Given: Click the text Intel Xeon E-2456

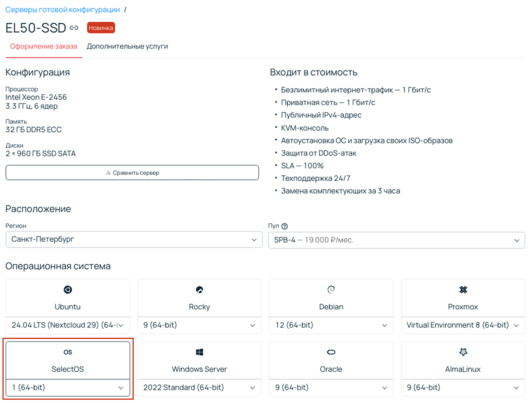Looking at the screenshot, I should tap(36, 97).
